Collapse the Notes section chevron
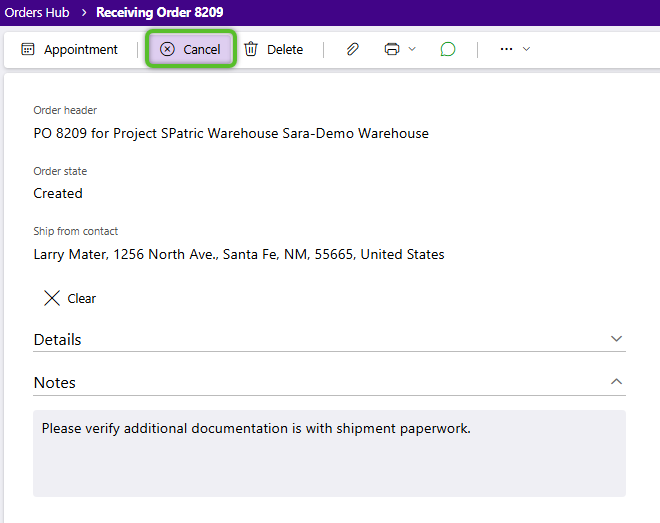The width and height of the screenshot is (660, 523). click(616, 382)
